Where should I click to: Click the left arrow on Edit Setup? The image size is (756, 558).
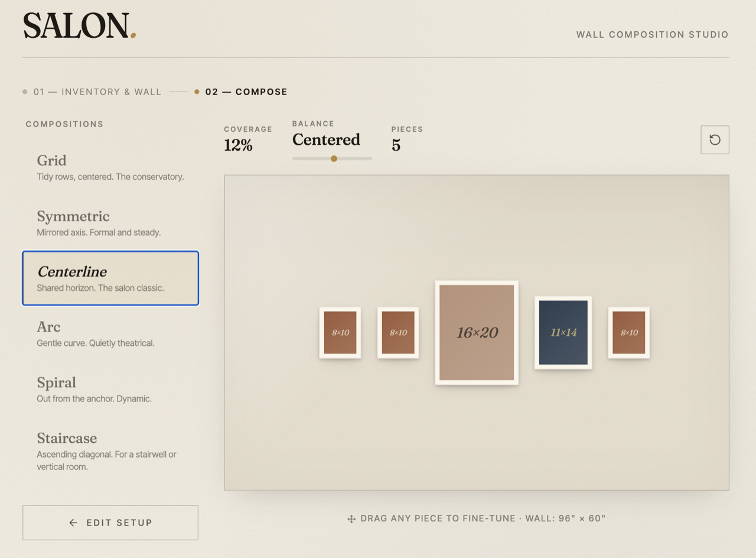coord(73,523)
